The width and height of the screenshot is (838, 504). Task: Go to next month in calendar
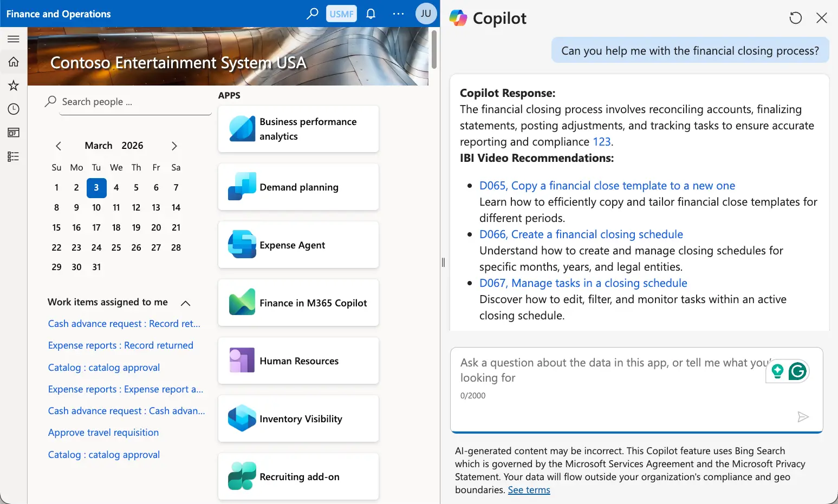pos(174,146)
